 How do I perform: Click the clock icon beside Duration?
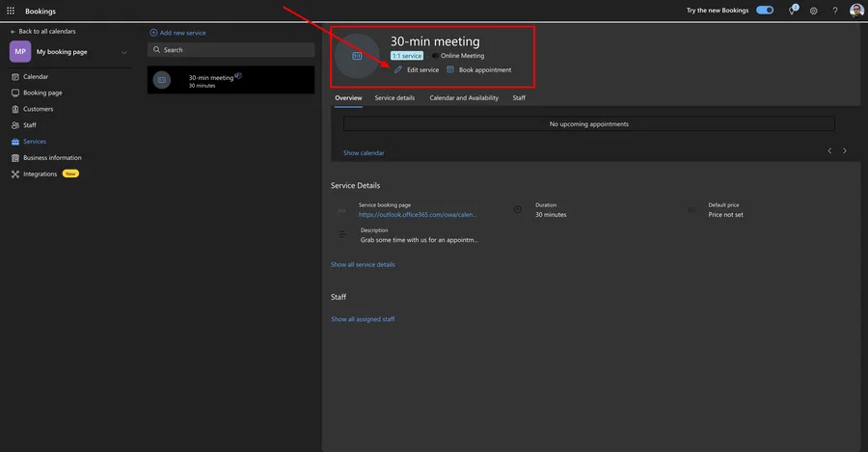point(517,209)
